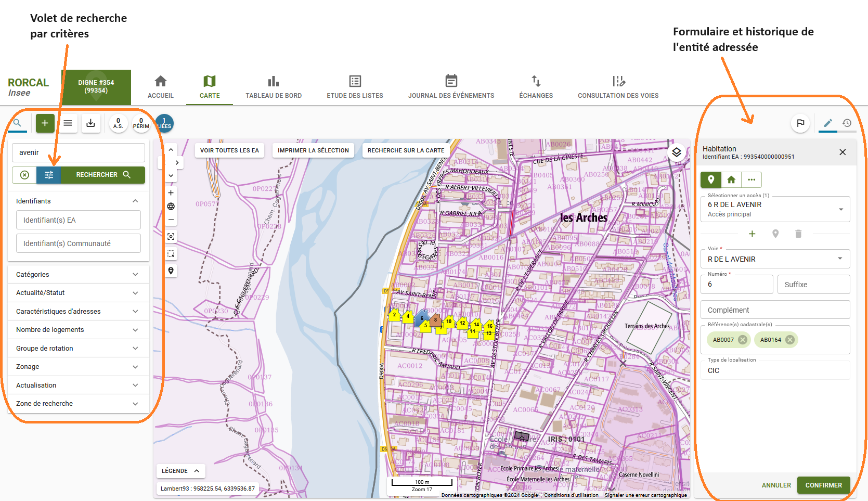Viewport: 868px width, 501px height.
Task: Open the ETUDE DES LISTES tab
Action: (x=355, y=87)
